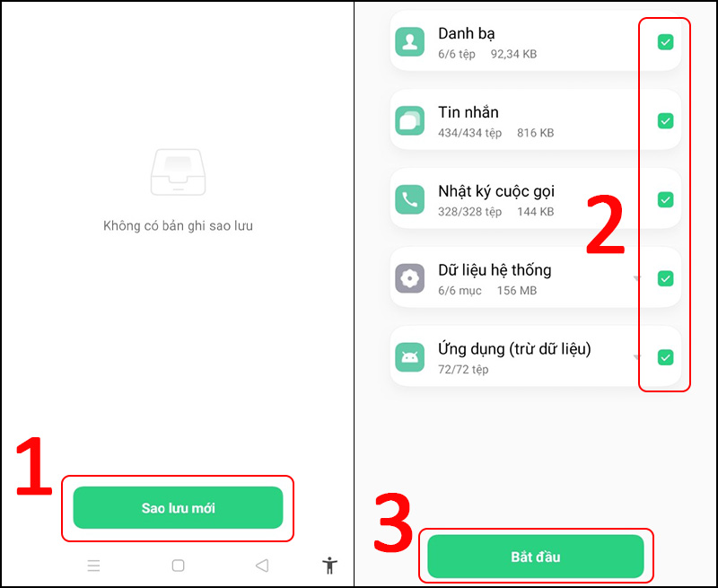Open the accessibility shortcut icon

(x=329, y=565)
